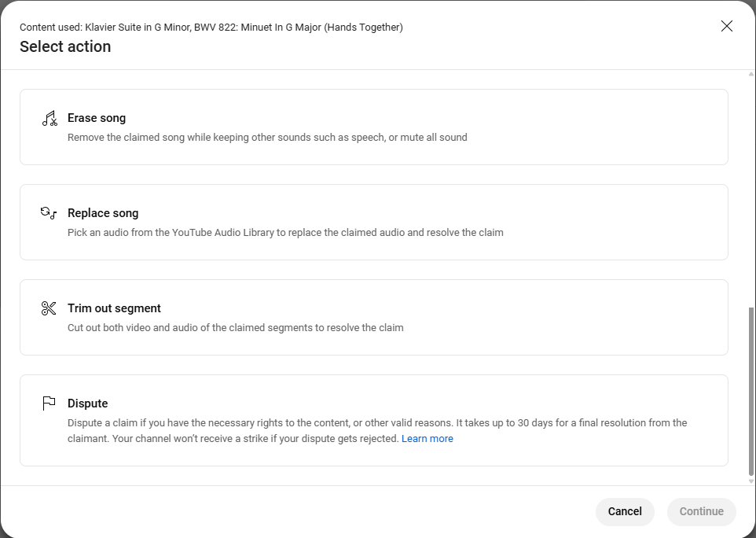Open the Learn more link
The height and width of the screenshot is (538, 756).
[x=427, y=439]
